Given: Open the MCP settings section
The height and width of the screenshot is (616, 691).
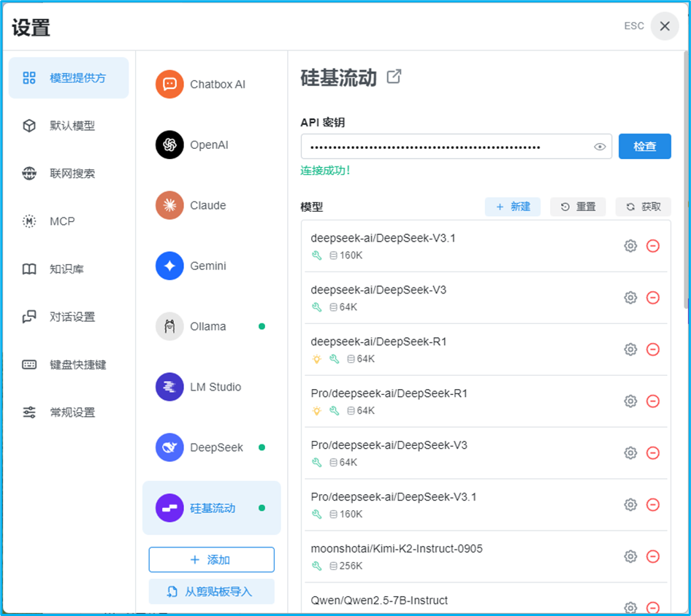Looking at the screenshot, I should tap(69, 221).
